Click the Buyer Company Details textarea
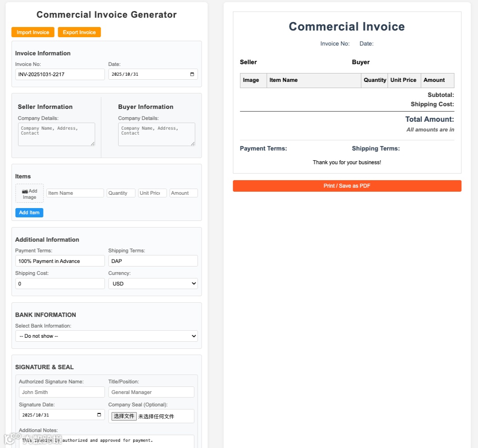This screenshot has width=478, height=448. coord(156,134)
